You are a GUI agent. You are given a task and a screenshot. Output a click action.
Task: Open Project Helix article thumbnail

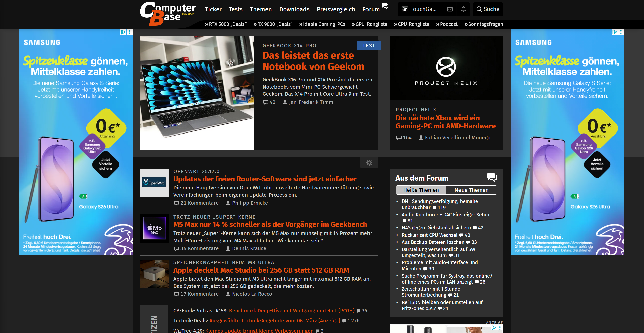click(x=446, y=68)
